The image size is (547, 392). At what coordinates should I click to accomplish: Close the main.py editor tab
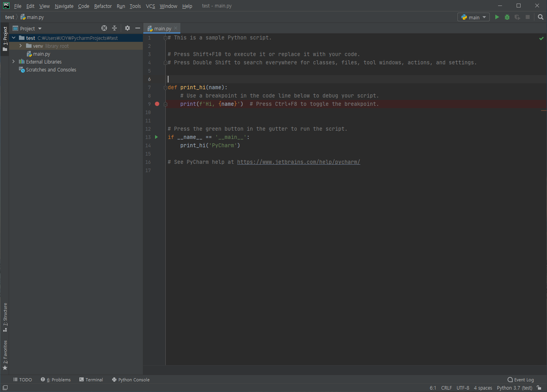[176, 28]
